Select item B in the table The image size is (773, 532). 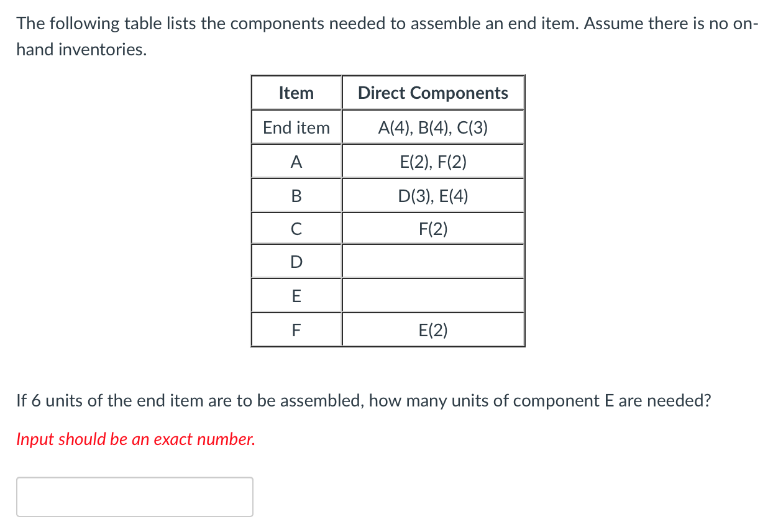pos(296,195)
